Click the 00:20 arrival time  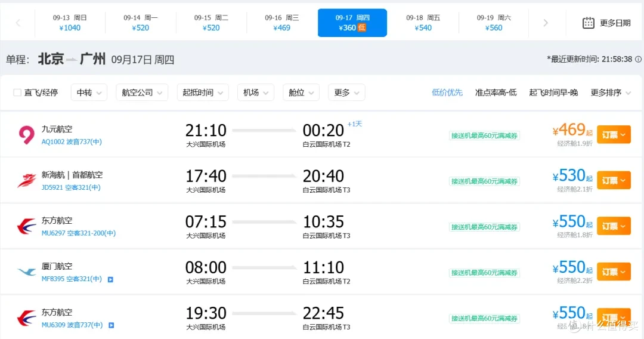(x=323, y=131)
